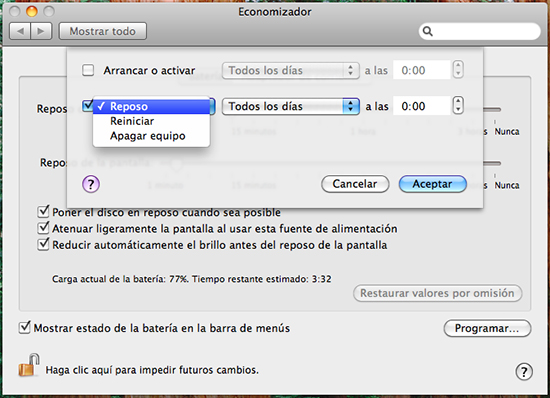Click the 'Programar...' button
The image size is (550, 398).
[487, 328]
